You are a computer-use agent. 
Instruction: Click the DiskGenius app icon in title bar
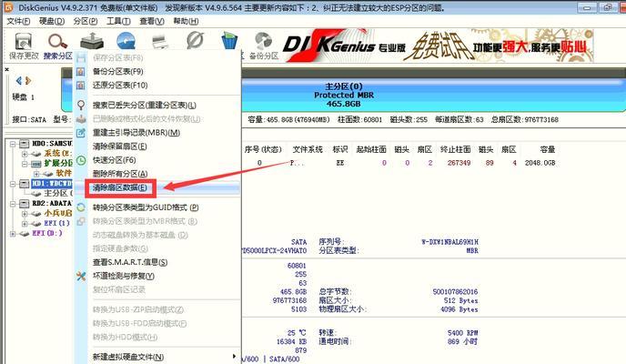8,7
